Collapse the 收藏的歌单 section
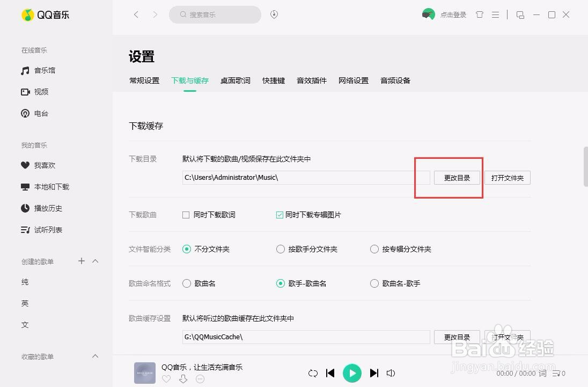588x387 pixels. [95, 356]
